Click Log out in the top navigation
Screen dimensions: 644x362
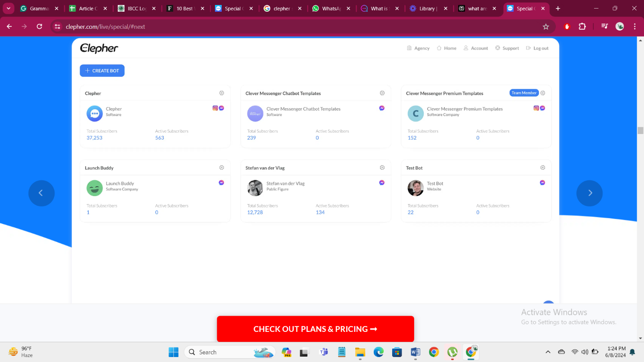537,48
